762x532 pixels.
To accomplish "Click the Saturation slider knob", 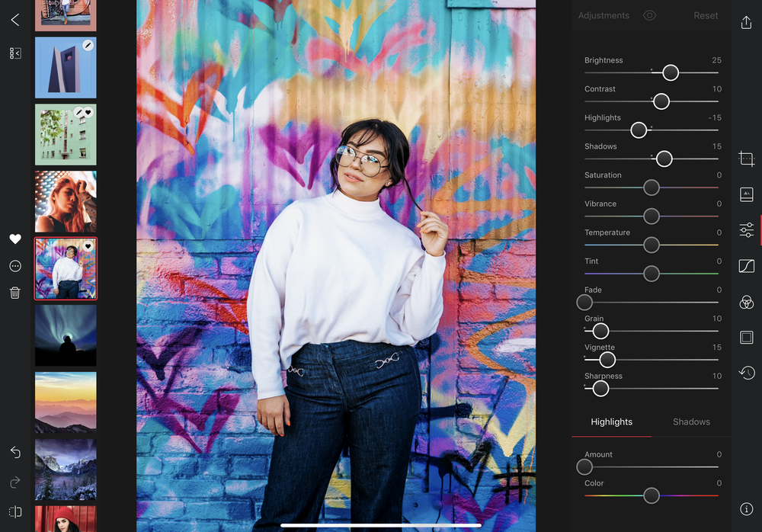I will (652, 187).
